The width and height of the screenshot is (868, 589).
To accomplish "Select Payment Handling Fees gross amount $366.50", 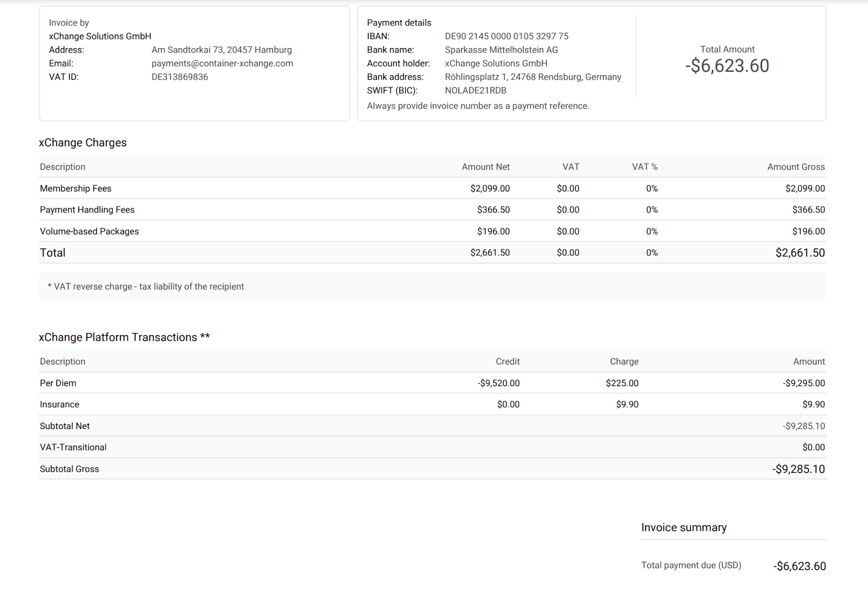I will (808, 209).
